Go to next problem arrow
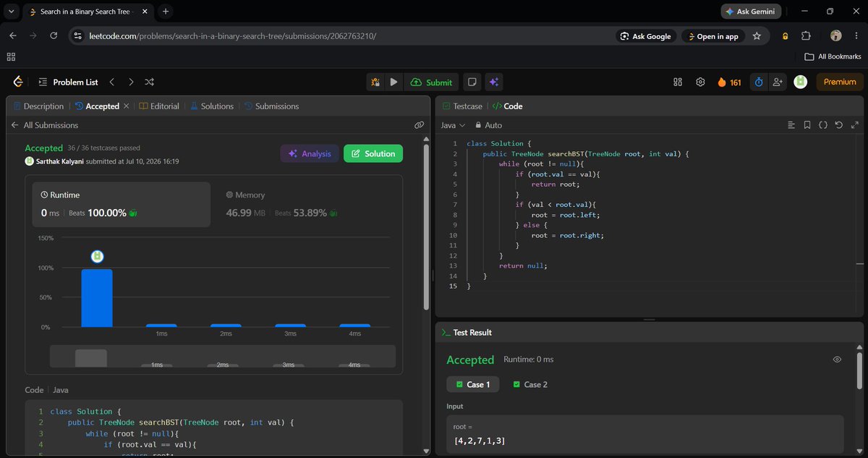Screen dimensions: 868x458 click(x=131, y=82)
